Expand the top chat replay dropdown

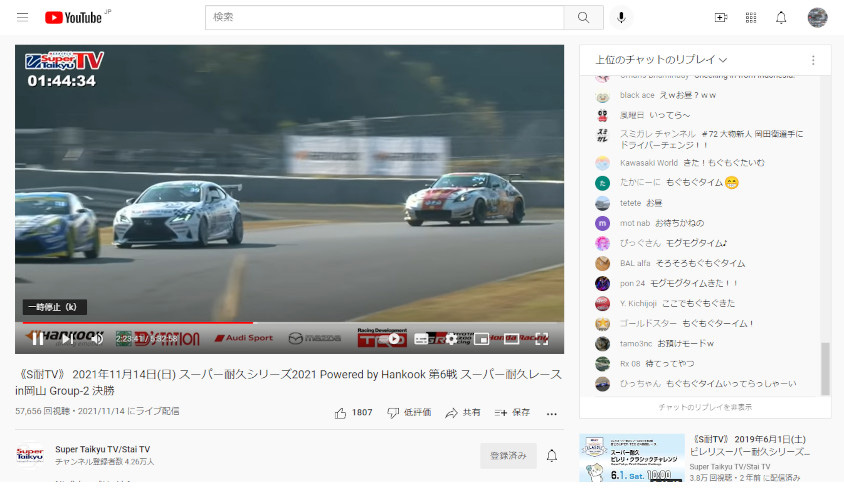click(661, 60)
